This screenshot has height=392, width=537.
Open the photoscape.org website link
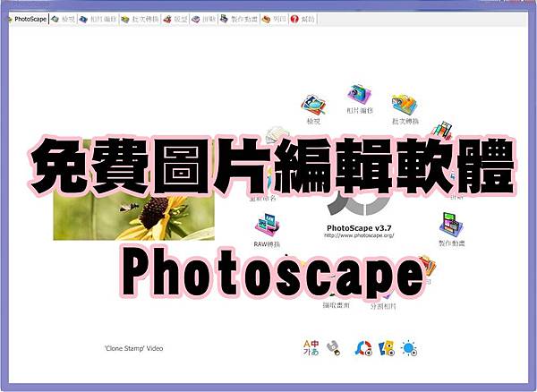tap(359, 235)
